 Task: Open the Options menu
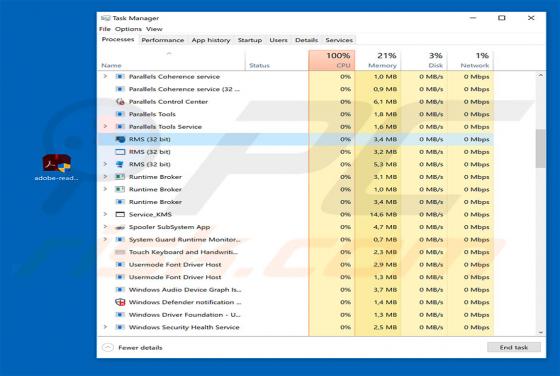click(x=128, y=29)
